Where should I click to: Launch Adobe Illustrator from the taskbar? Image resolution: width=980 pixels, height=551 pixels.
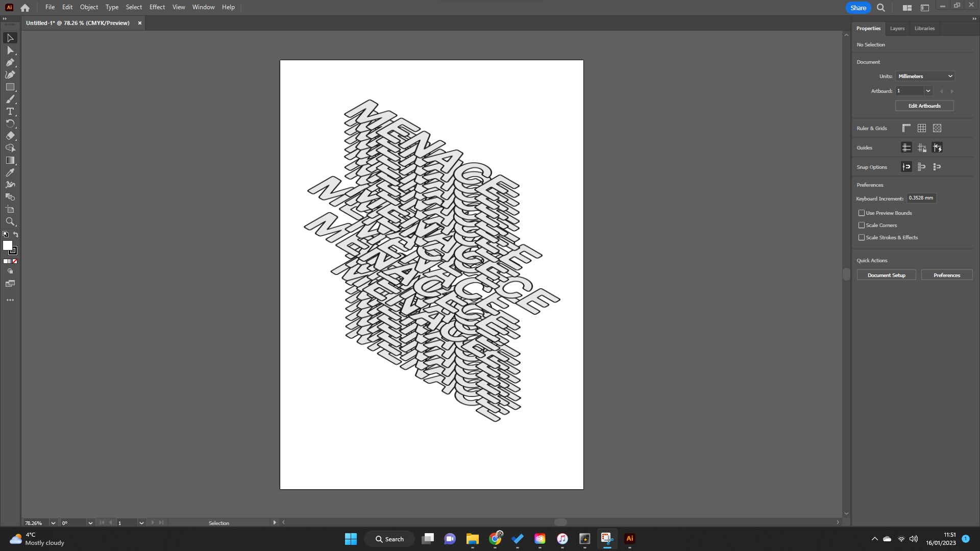[629, 539]
